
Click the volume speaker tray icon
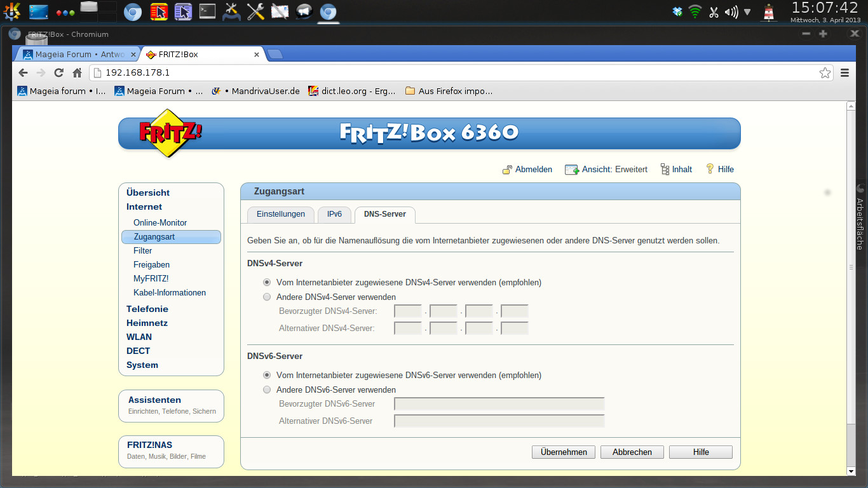click(731, 11)
